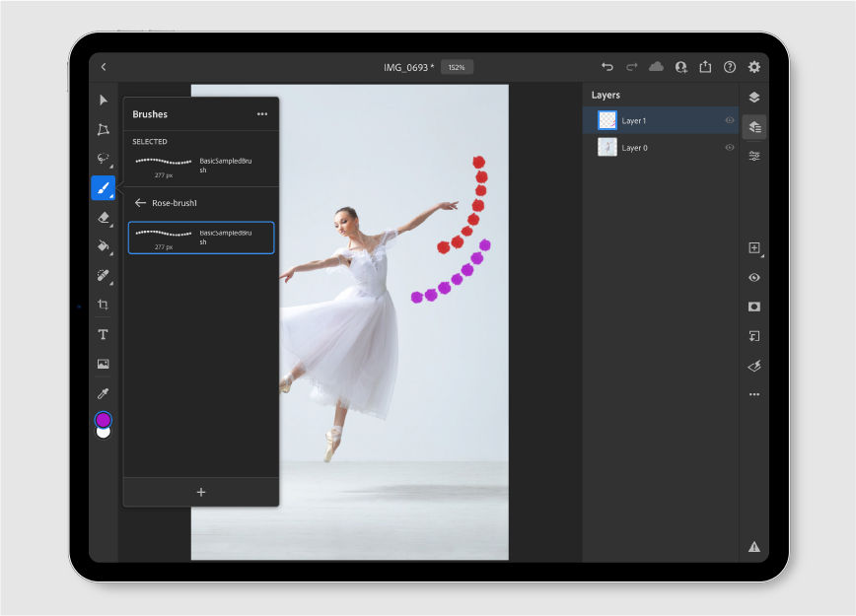
Task: Open the zoom level indicator showing 152%
Action: 456,67
